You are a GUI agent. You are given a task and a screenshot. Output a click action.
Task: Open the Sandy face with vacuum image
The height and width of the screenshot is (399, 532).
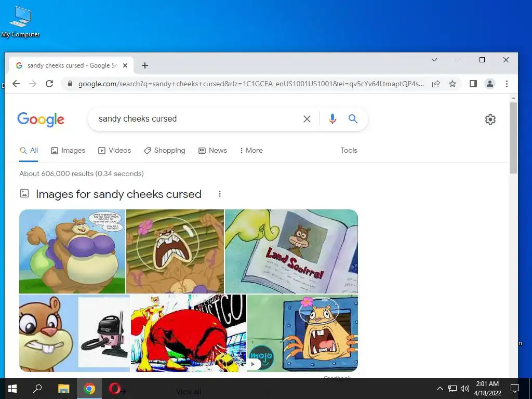pyautogui.click(x=75, y=333)
